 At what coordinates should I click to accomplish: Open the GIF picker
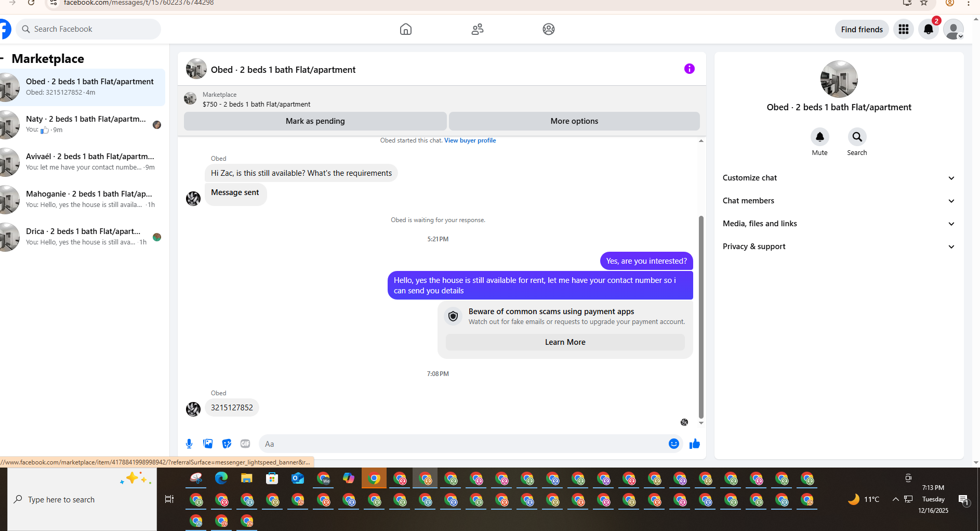(x=245, y=444)
